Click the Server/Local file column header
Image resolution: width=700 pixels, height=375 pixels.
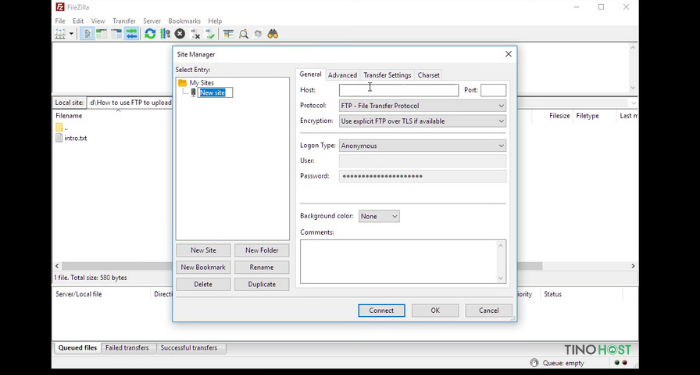[x=79, y=294]
